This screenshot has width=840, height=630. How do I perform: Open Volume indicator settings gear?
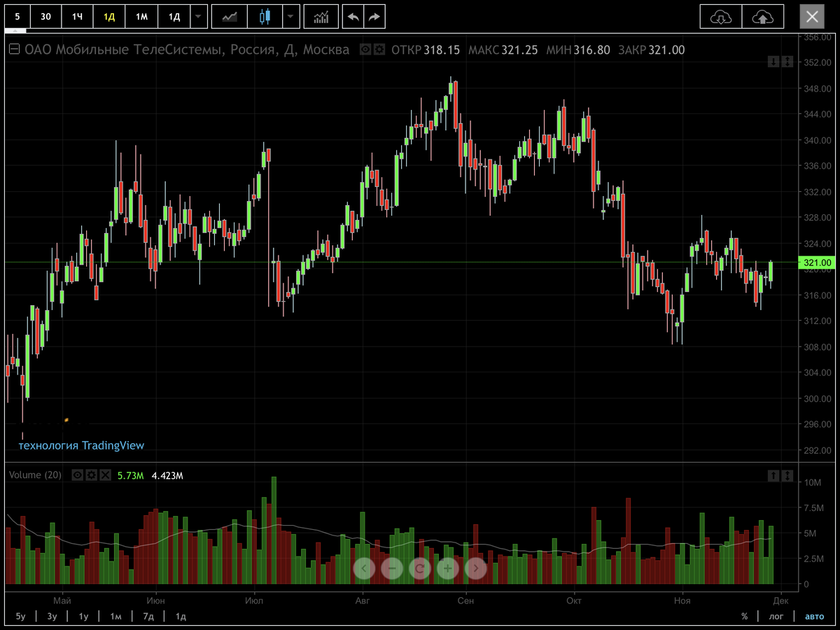(91, 475)
